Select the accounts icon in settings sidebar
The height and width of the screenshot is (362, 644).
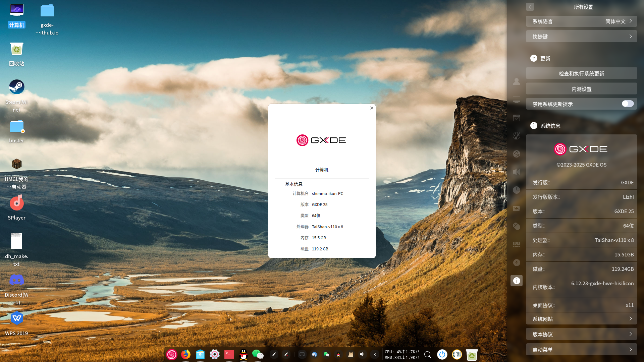(517, 81)
